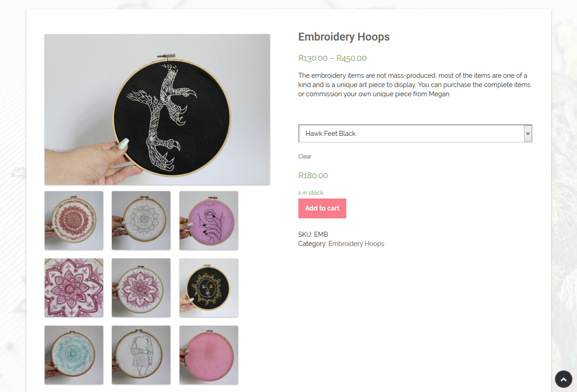View the black sun and moon thumbnail
This screenshot has width=577, height=392.
click(x=209, y=288)
